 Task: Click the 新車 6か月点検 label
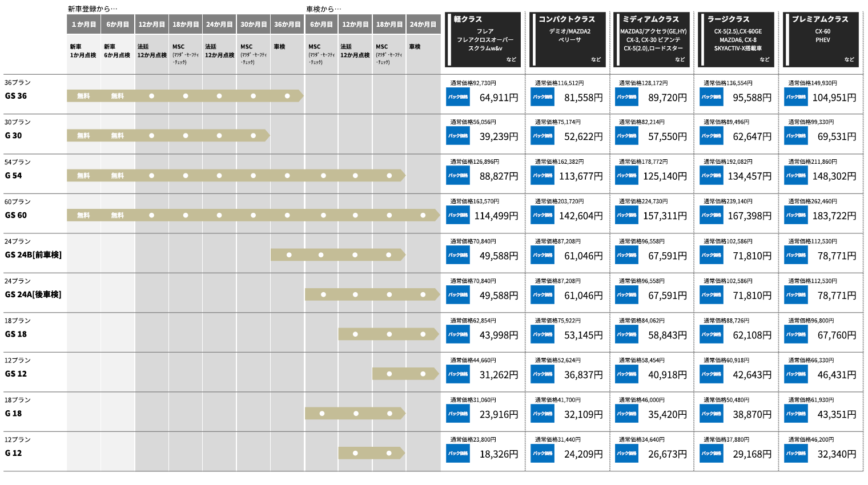coord(116,51)
